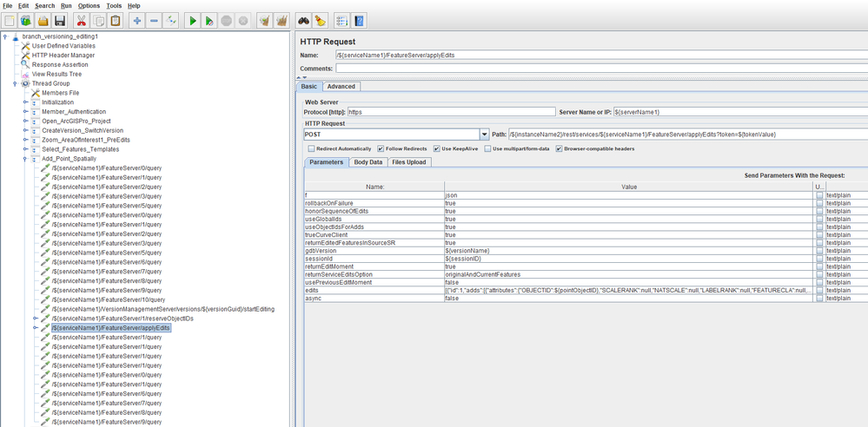Screen dimensions: 868x427
Task: Enable Redirect Automatically checkbox
Action: [309, 149]
